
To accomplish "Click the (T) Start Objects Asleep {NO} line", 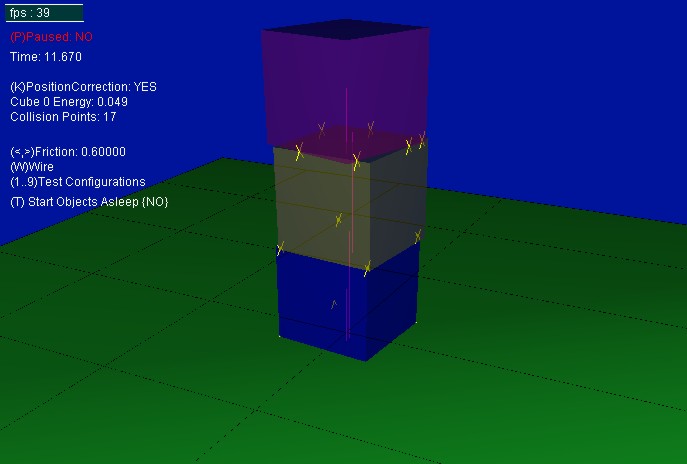I will click(x=89, y=202).
